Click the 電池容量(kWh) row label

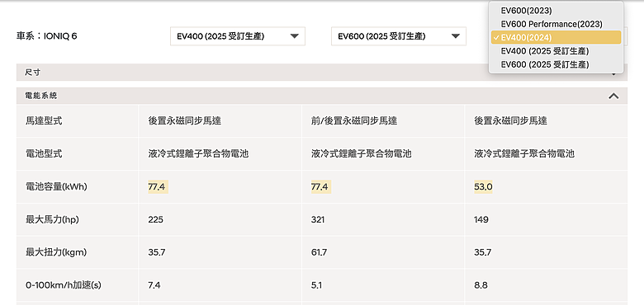click(x=56, y=186)
